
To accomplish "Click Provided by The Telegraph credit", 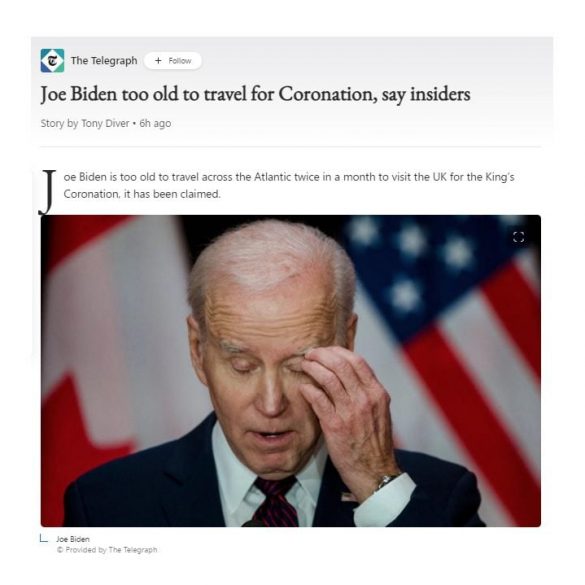I will [111, 550].
